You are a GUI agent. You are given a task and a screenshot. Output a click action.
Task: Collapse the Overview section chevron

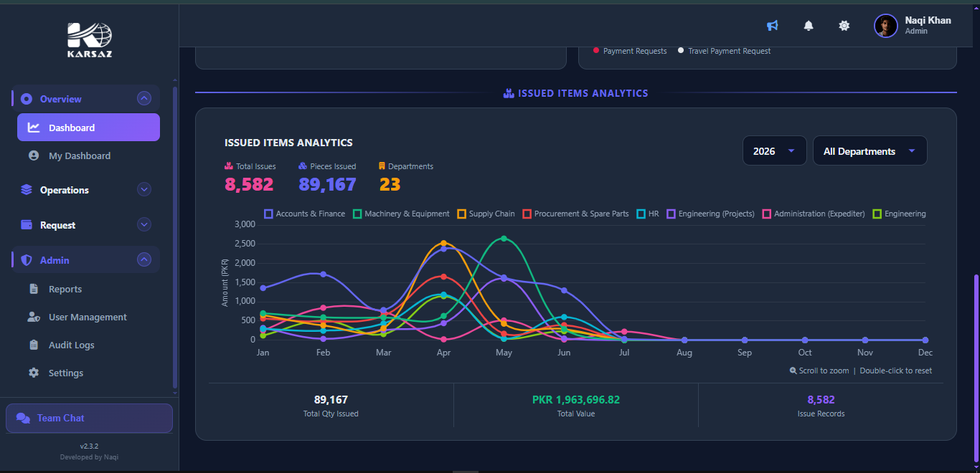[x=144, y=99]
